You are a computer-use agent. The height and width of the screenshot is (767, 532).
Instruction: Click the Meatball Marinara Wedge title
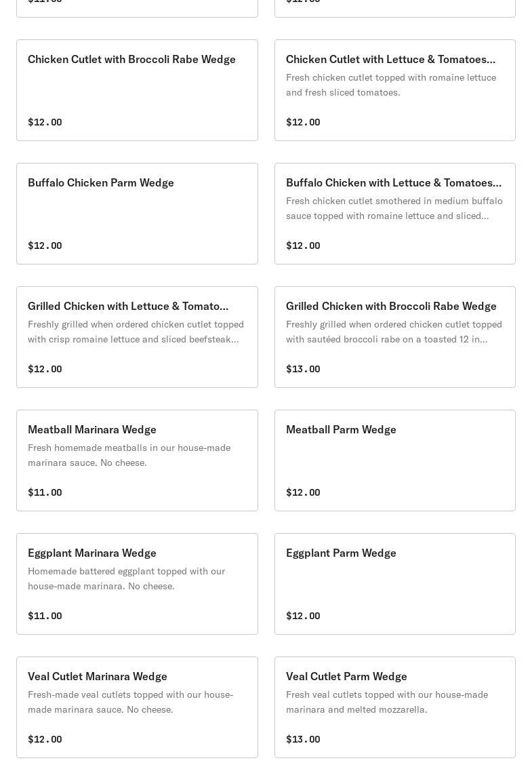(x=92, y=430)
